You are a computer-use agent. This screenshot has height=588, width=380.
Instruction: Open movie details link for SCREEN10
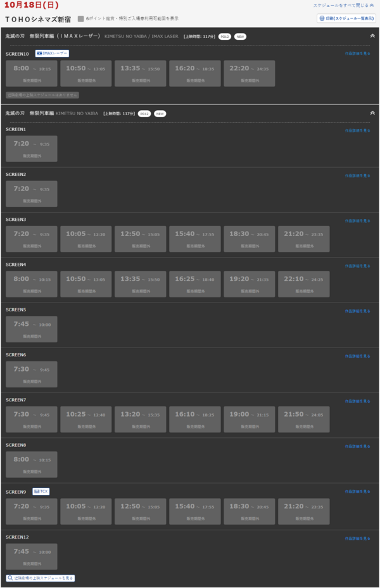(357, 54)
